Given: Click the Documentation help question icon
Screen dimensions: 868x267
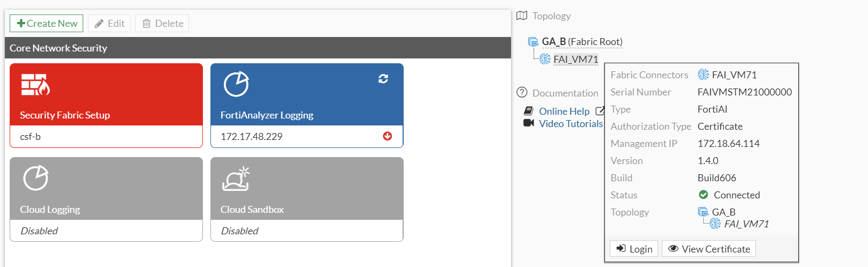Looking at the screenshot, I should click(522, 92).
